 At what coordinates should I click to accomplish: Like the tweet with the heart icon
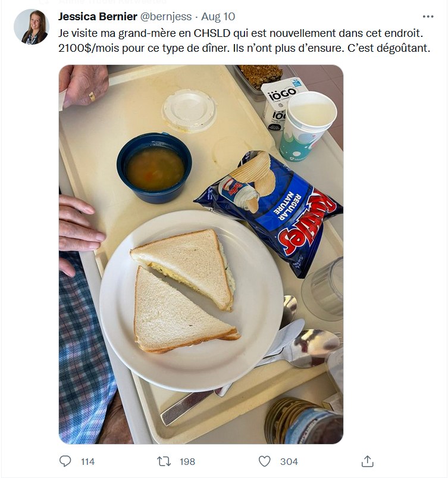click(x=264, y=461)
